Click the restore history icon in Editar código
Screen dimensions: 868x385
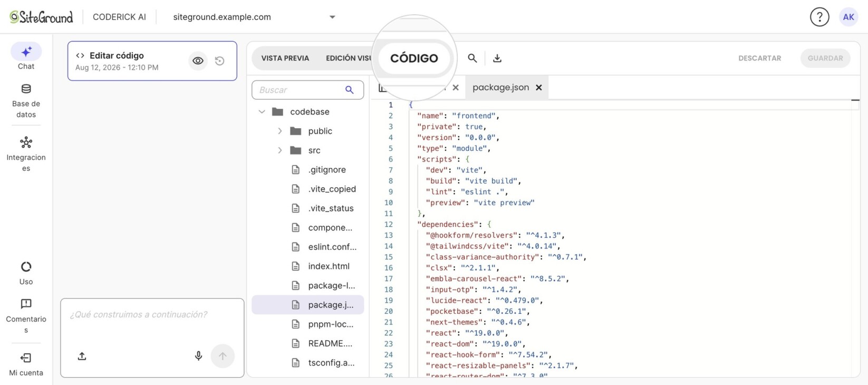220,61
